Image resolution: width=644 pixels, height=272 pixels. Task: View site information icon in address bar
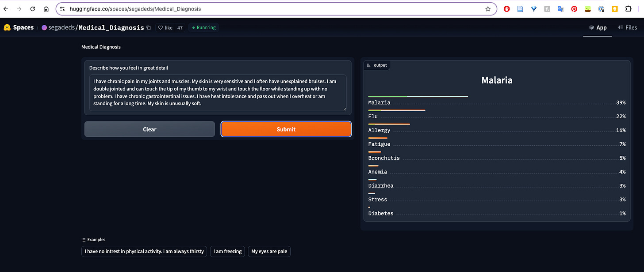[x=62, y=9]
